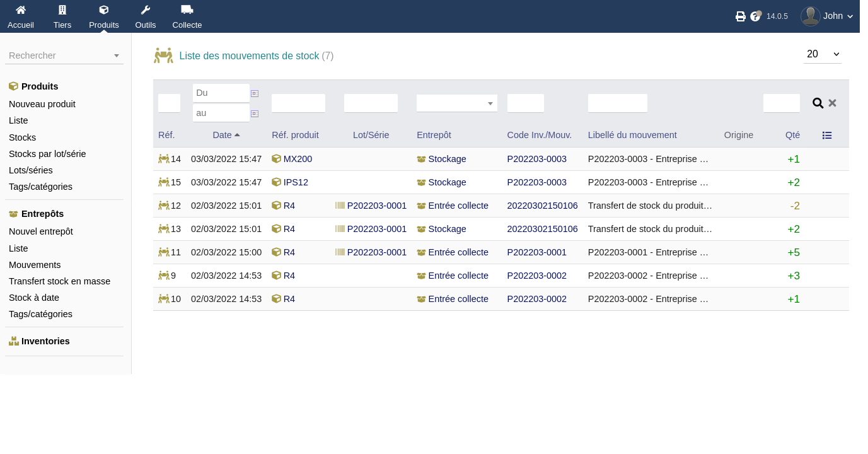Open lot P202203-0001 in row 12
The image size is (868, 454).
click(x=377, y=206)
